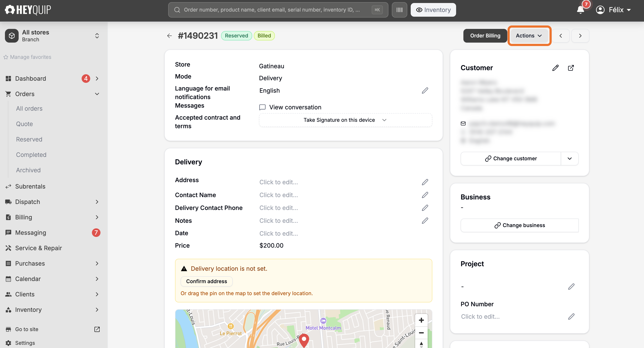This screenshot has width=644, height=348.
Task: Open the notifications bell
Action: pos(581,10)
